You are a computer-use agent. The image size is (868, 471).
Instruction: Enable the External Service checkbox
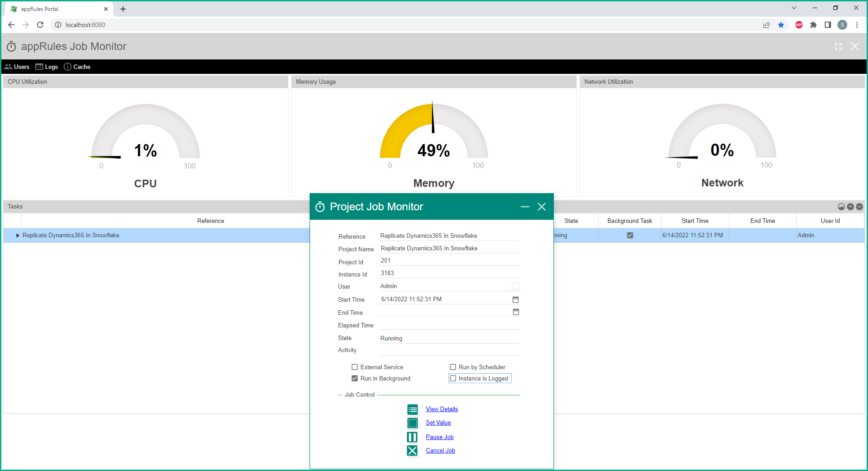[x=355, y=367]
